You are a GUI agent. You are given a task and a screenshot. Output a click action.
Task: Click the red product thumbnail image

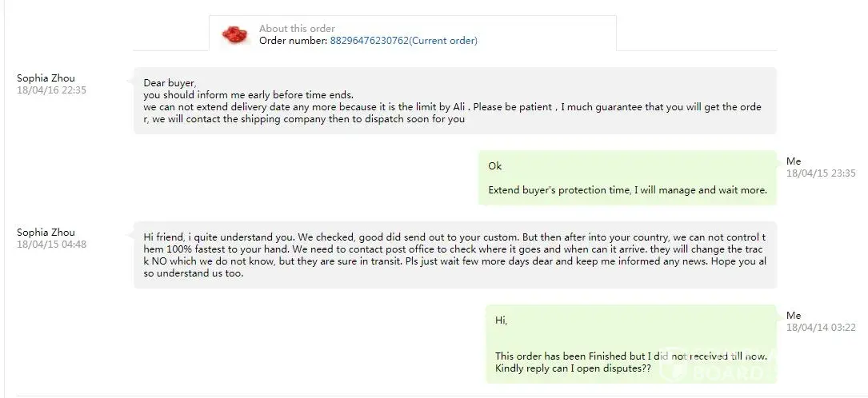[x=234, y=34]
